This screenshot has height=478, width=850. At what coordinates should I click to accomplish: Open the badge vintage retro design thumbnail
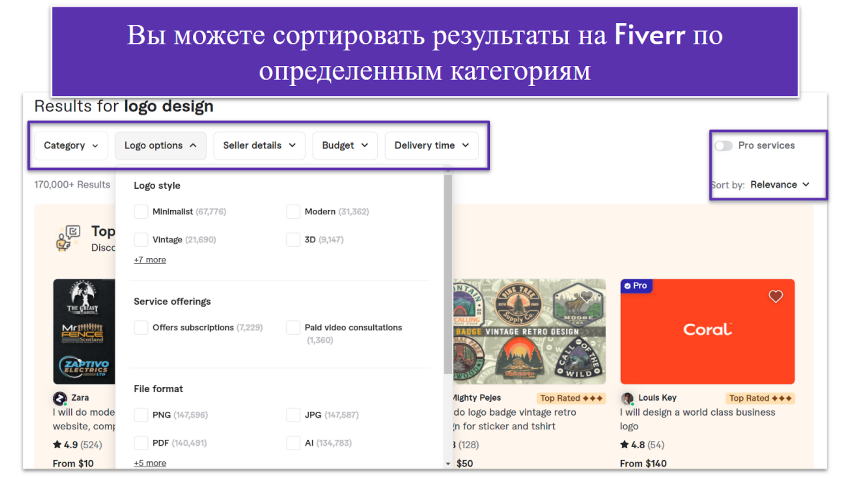(x=529, y=331)
